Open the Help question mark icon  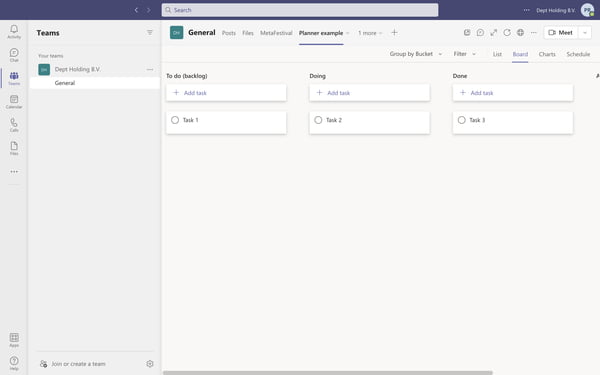pos(14,363)
